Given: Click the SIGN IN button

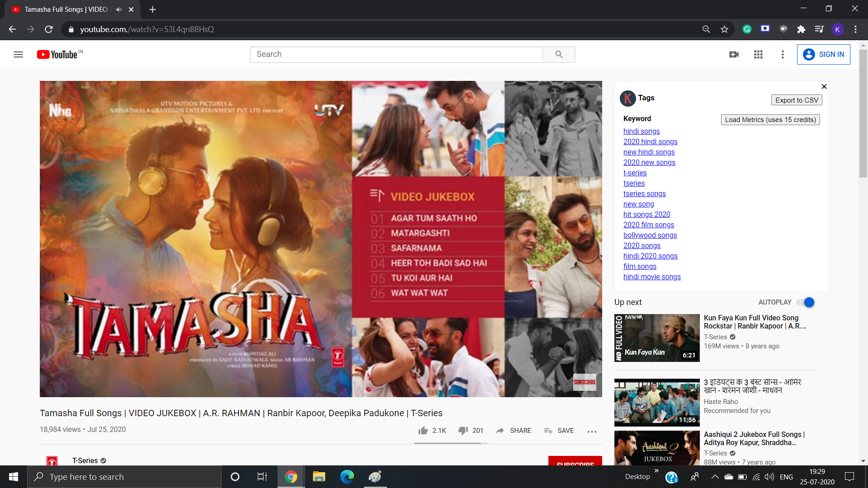Looking at the screenshot, I should [823, 54].
